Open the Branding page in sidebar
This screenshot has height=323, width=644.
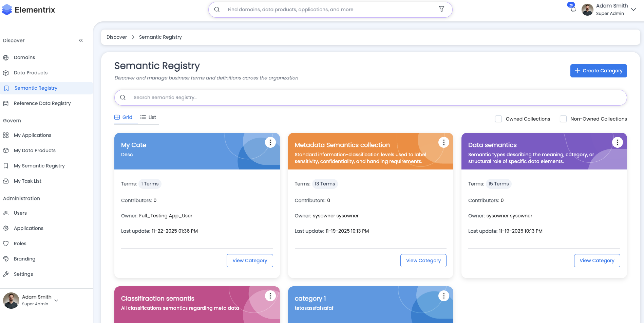[24, 259]
